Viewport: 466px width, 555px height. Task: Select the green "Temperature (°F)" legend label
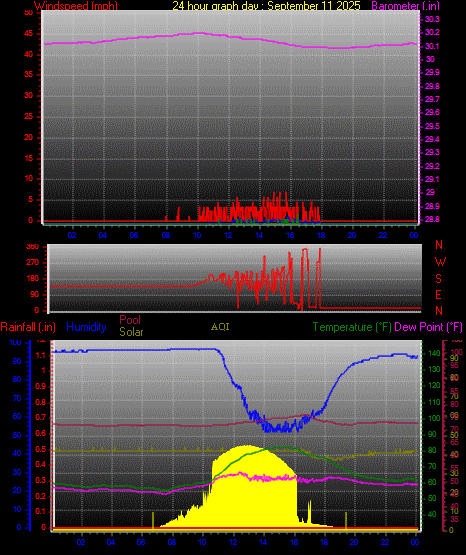352,327
